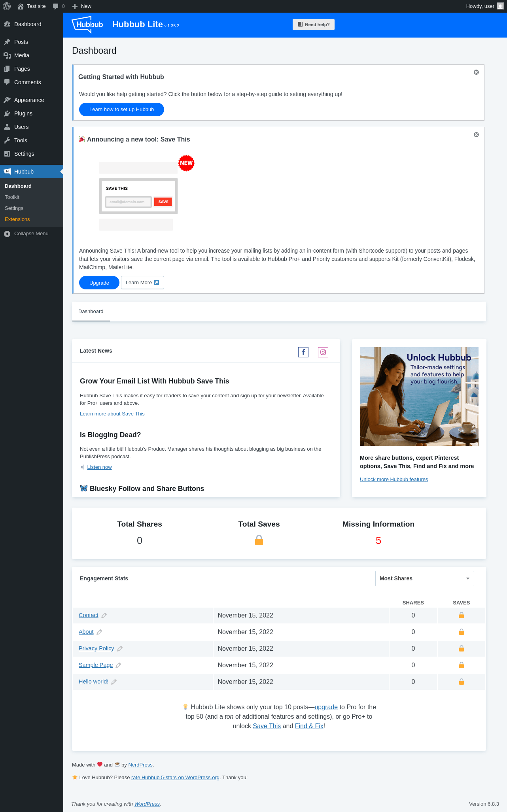Open Learn more about Save This link
Screen dimensions: 507x812
(112, 414)
